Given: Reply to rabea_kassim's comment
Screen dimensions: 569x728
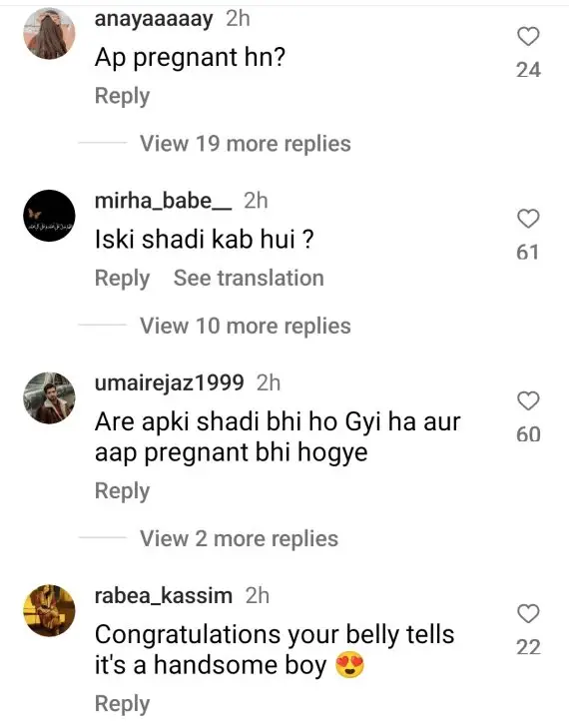Looking at the screenshot, I should pyautogui.click(x=122, y=704).
